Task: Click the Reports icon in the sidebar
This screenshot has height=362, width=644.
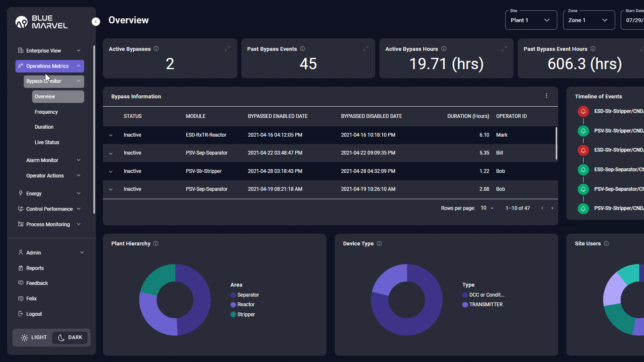Action: pyautogui.click(x=20, y=268)
